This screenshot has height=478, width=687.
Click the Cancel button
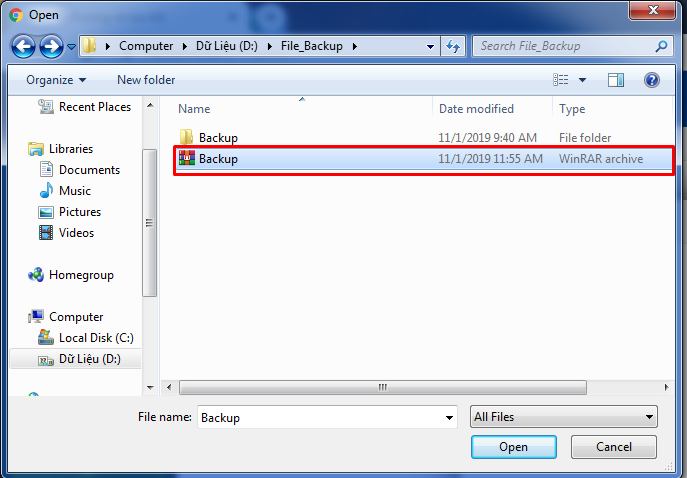point(613,447)
